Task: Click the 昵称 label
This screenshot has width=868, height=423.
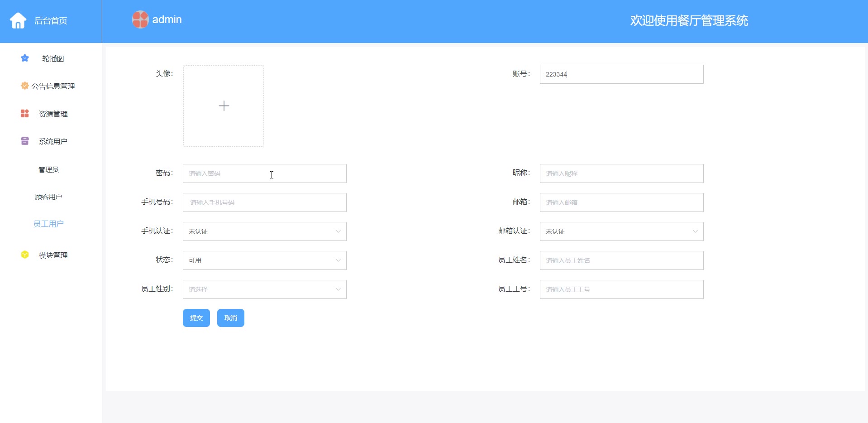Action: pos(521,173)
